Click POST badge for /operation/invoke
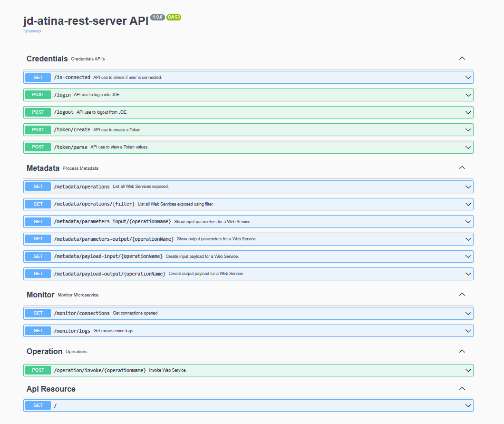 38,370
